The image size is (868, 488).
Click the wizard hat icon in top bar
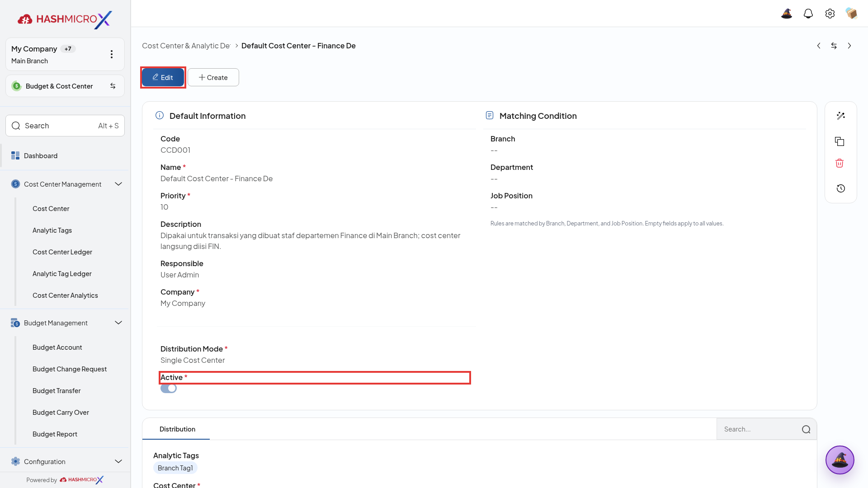787,14
